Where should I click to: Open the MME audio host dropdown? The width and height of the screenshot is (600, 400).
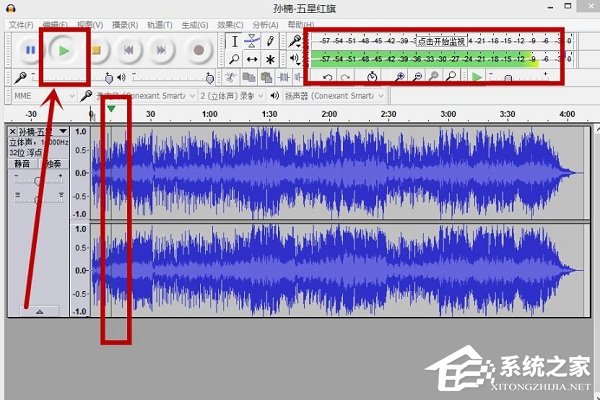point(43,96)
